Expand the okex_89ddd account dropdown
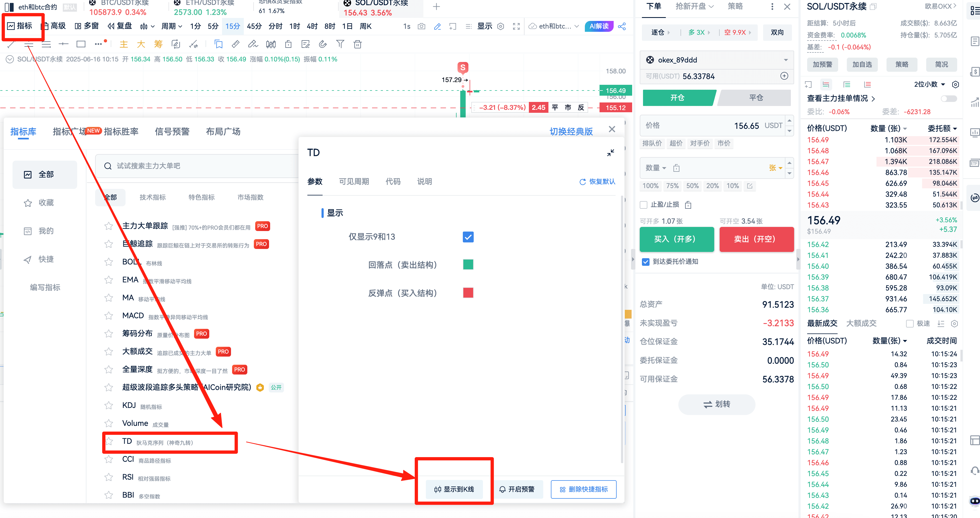Viewport: 980px width, 518px height. pyautogui.click(x=716, y=60)
